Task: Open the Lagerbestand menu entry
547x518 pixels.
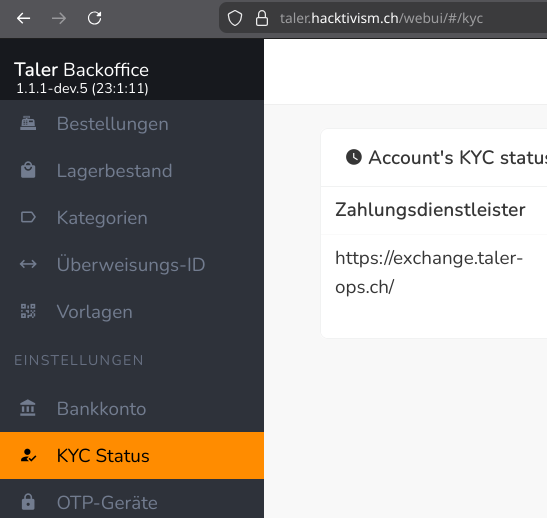Action: pos(132,171)
